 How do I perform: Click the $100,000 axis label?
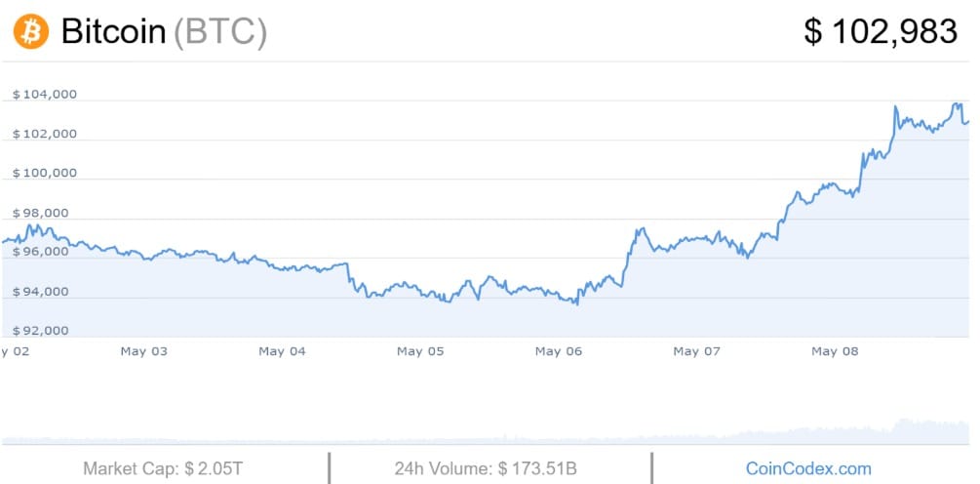click(x=45, y=174)
